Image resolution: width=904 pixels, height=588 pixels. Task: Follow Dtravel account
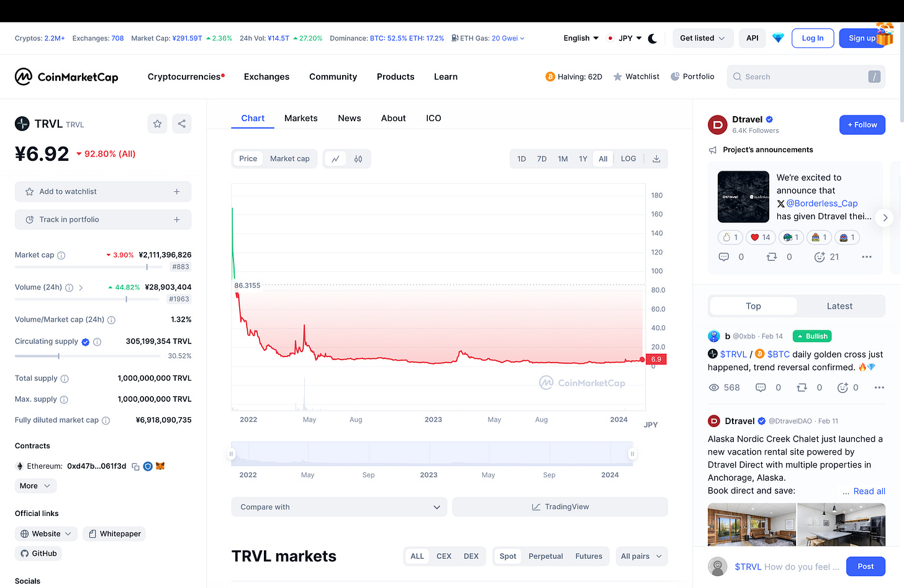pyautogui.click(x=862, y=125)
